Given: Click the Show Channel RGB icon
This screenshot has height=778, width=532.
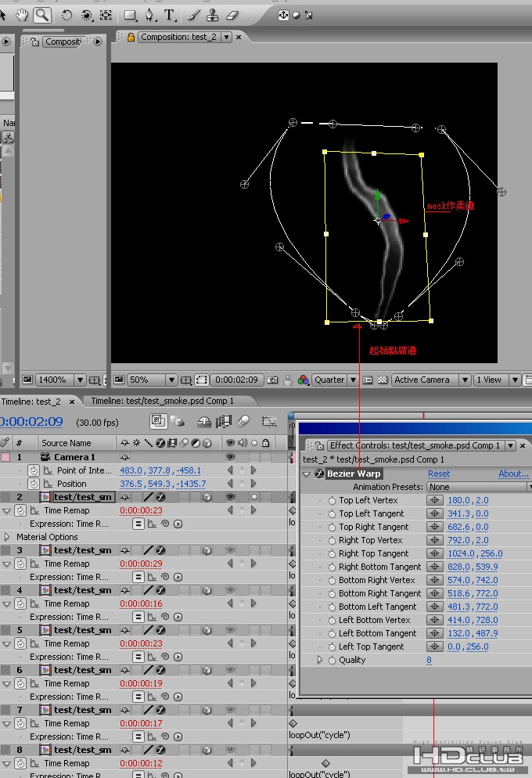Looking at the screenshot, I should coord(303,380).
